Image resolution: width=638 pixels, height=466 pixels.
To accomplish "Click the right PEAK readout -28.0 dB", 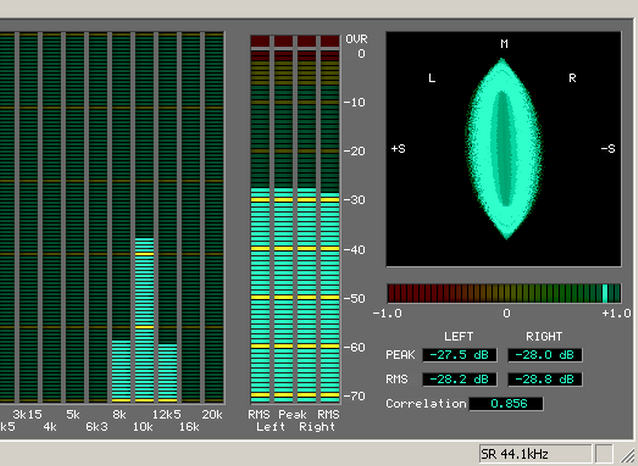I will click(x=545, y=355).
